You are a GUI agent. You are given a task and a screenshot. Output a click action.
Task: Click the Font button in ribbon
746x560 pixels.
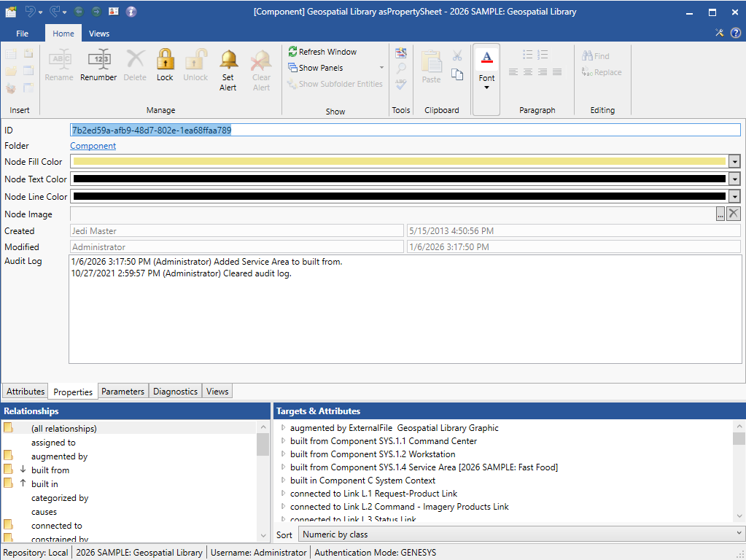(x=486, y=70)
